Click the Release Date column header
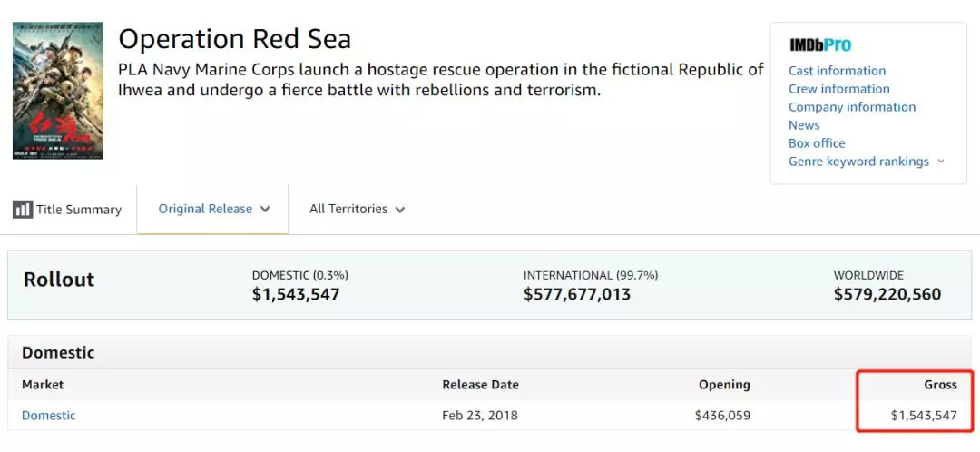This screenshot has height=452, width=980. [480, 385]
